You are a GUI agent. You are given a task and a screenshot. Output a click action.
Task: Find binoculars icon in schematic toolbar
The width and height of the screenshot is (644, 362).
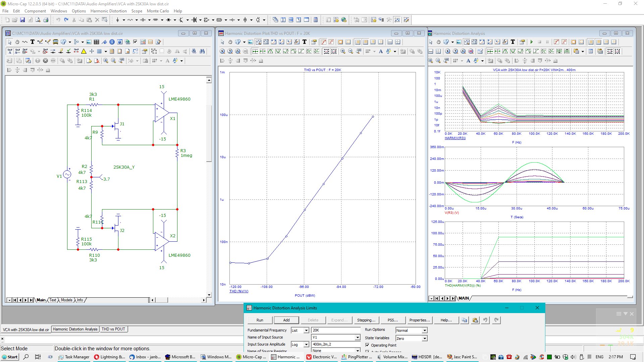pyautogui.click(x=202, y=51)
